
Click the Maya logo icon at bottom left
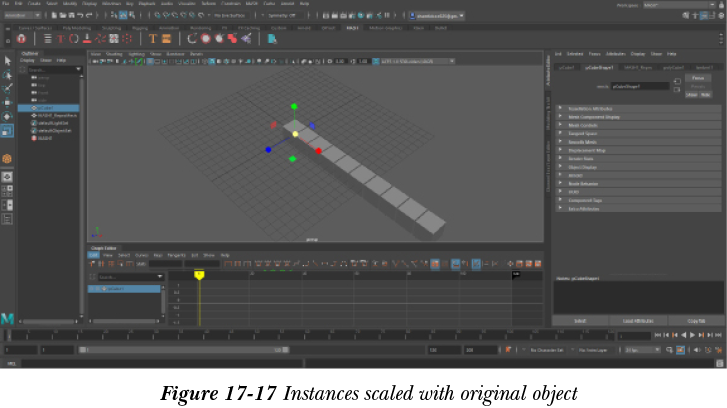tap(8, 319)
